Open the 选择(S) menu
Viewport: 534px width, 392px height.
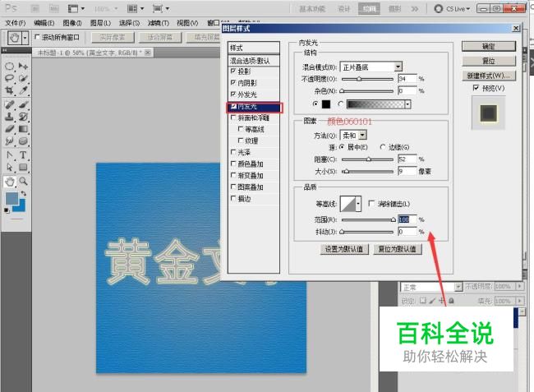pos(129,23)
